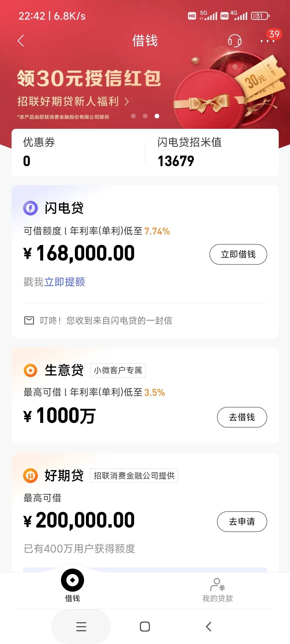Expand 招联好期贷新人福利 chevron
The width and height of the screenshot is (290, 644).
(127, 102)
